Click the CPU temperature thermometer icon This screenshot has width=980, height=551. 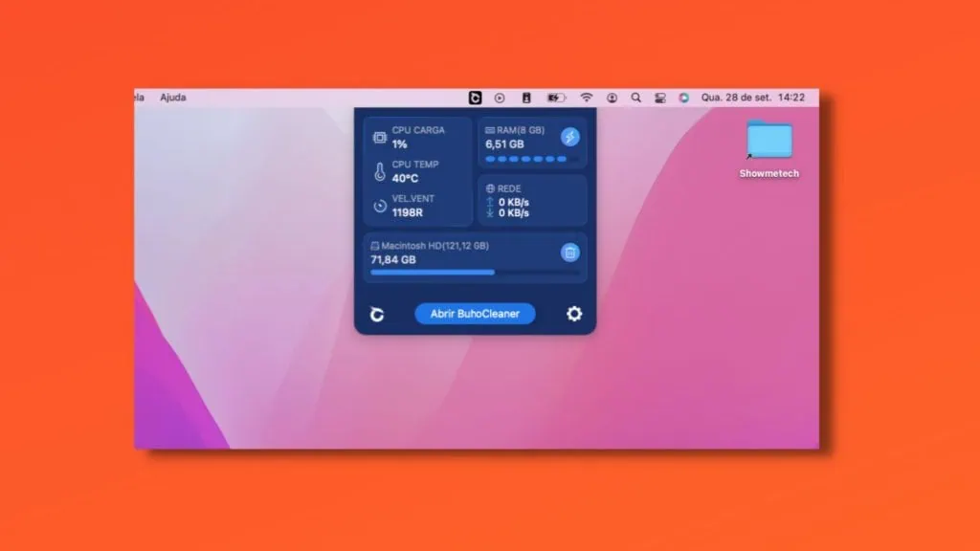380,172
